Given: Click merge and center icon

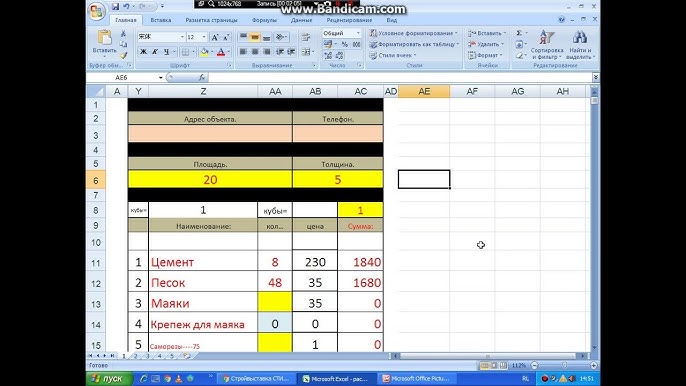Looking at the screenshot, I should [x=306, y=52].
